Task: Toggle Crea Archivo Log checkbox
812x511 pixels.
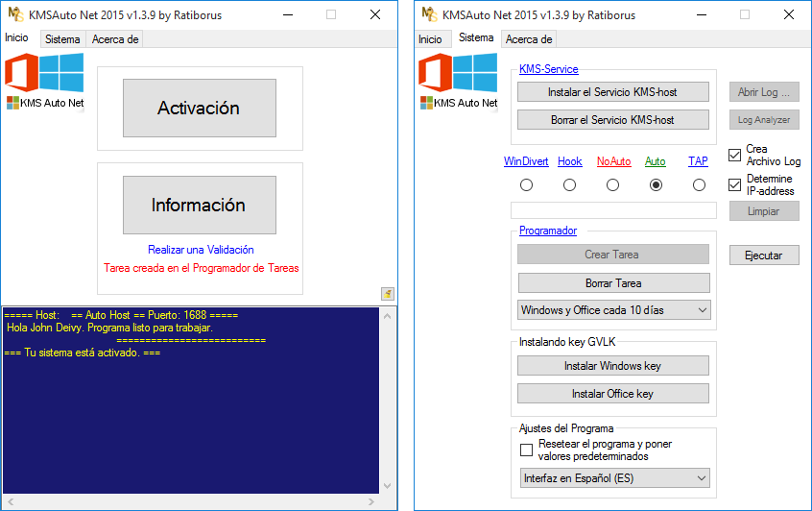Action: click(734, 155)
